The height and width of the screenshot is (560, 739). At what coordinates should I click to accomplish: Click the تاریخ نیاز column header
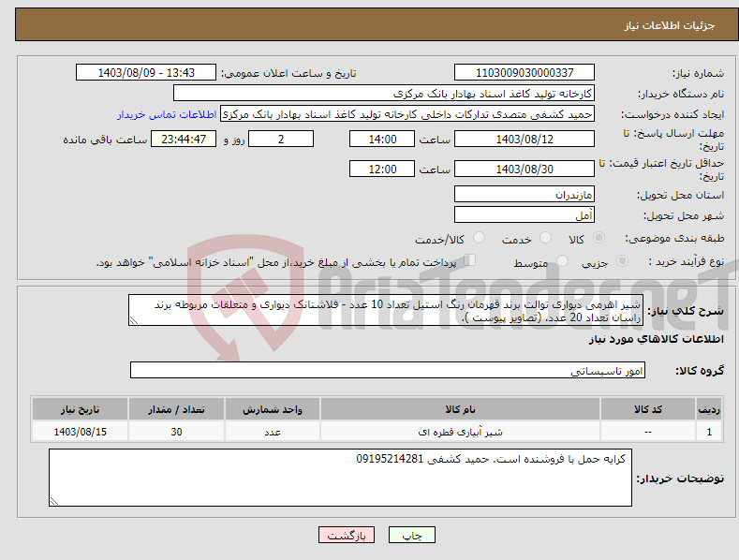point(81,409)
